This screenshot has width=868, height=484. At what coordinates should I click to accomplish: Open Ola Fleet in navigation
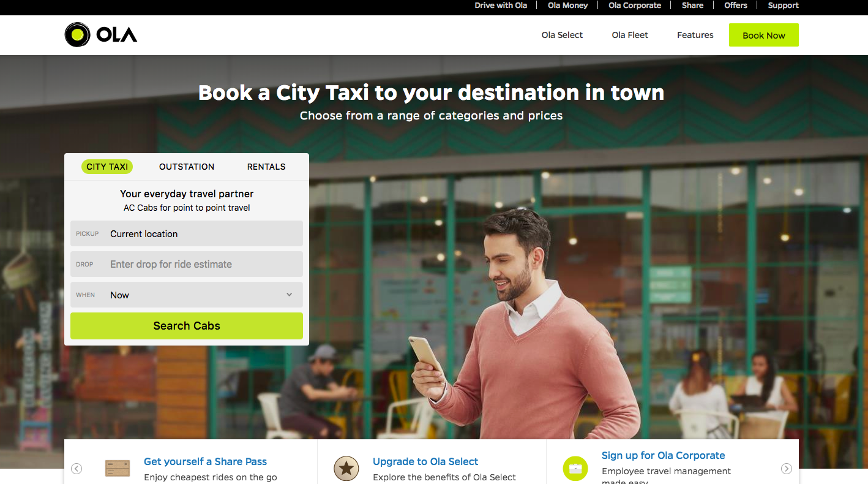coord(630,35)
